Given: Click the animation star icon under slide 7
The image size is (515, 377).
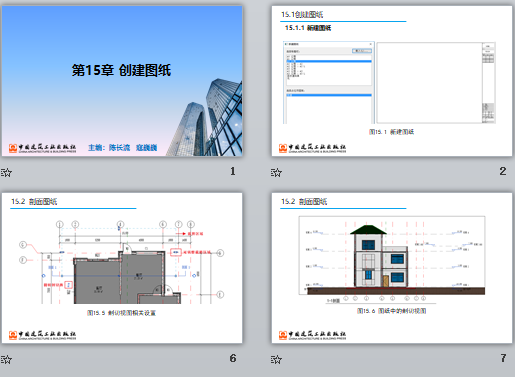Looking at the screenshot, I should point(276,359).
